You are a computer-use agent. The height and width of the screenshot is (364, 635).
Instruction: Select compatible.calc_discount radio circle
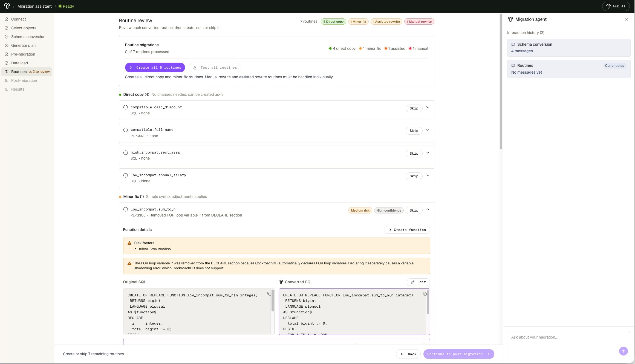[x=125, y=107]
